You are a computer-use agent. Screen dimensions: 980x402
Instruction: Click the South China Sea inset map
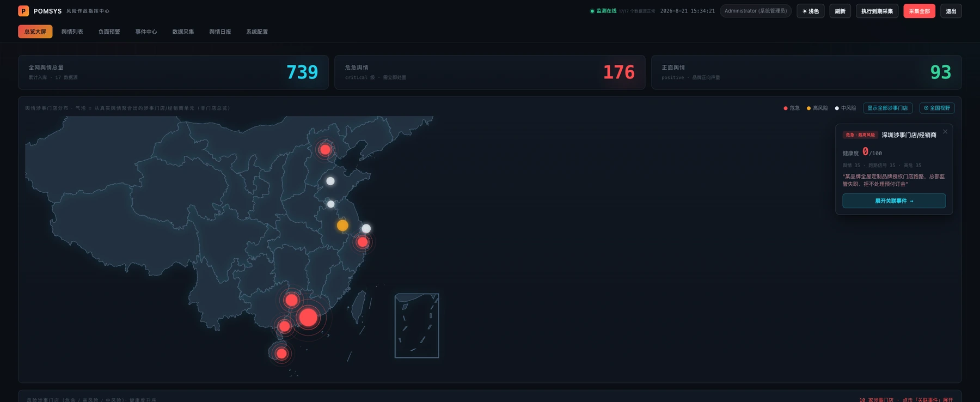point(416,326)
